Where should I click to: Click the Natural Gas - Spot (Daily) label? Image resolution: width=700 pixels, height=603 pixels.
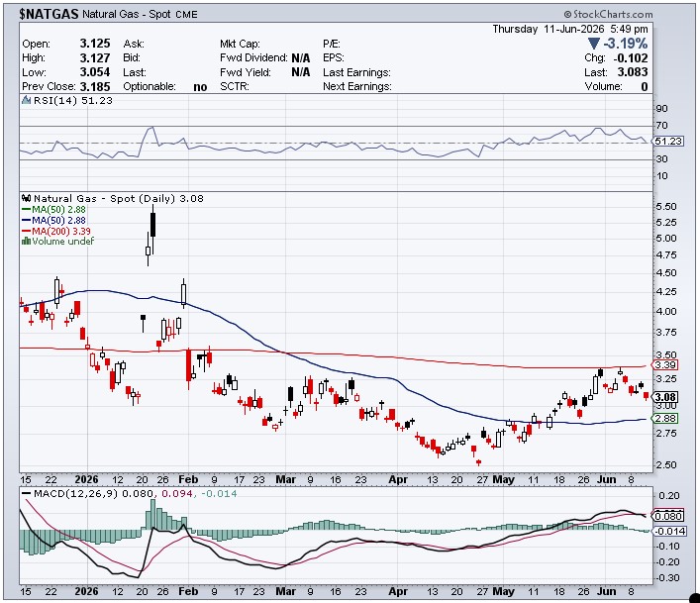coord(105,199)
